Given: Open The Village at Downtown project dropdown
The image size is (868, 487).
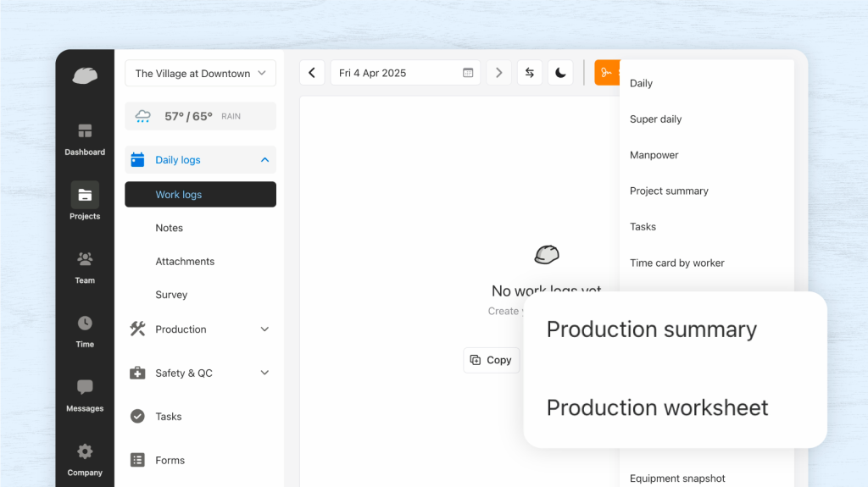Looking at the screenshot, I should [x=200, y=74].
